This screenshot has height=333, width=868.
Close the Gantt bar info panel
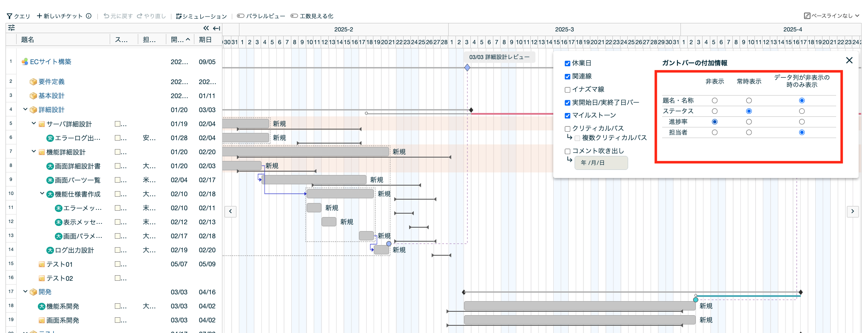pyautogui.click(x=849, y=60)
